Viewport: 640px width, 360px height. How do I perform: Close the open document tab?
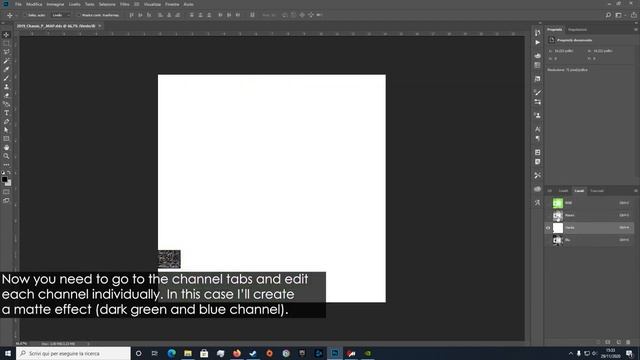100,26
